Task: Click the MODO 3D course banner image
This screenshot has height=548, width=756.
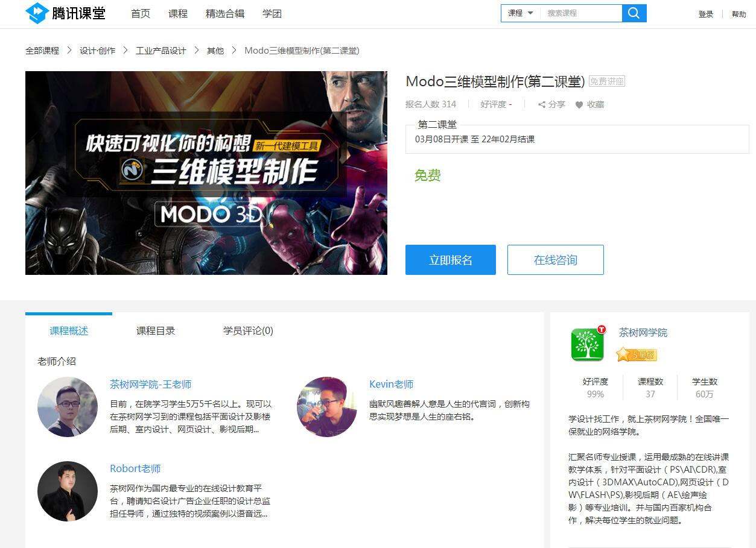Action: (206, 173)
